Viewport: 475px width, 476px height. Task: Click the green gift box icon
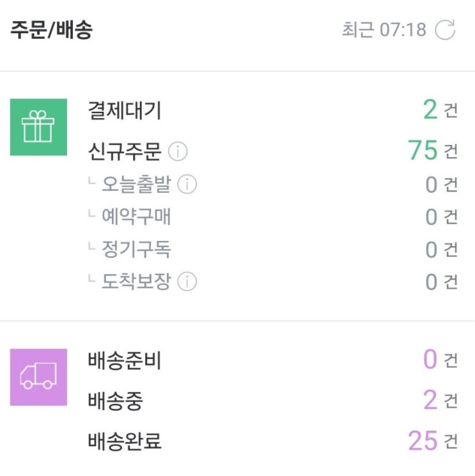click(x=38, y=127)
